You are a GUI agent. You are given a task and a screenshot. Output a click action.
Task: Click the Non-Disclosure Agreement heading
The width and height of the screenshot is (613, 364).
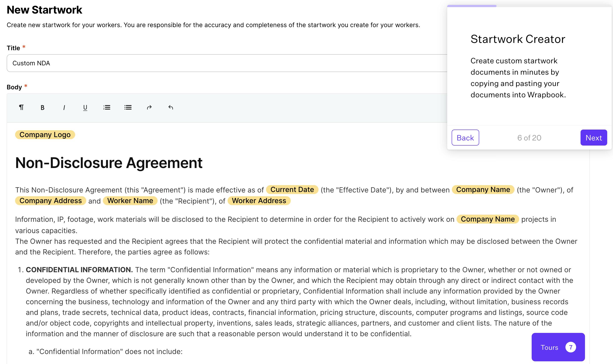pos(109,163)
